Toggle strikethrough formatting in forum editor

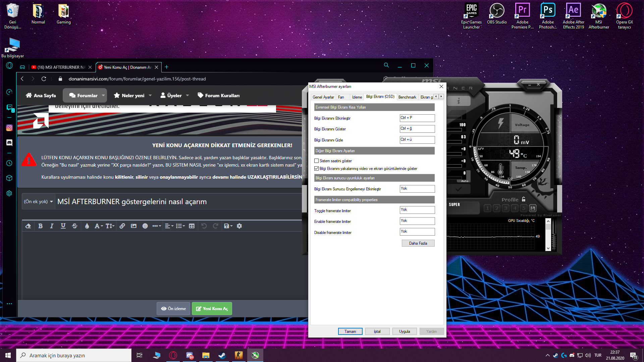(x=74, y=226)
